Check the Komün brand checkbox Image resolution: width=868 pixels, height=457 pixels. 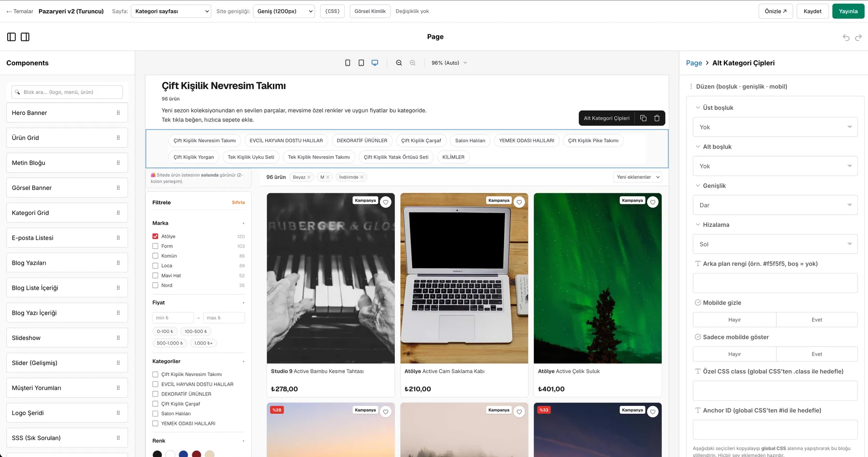coord(155,256)
